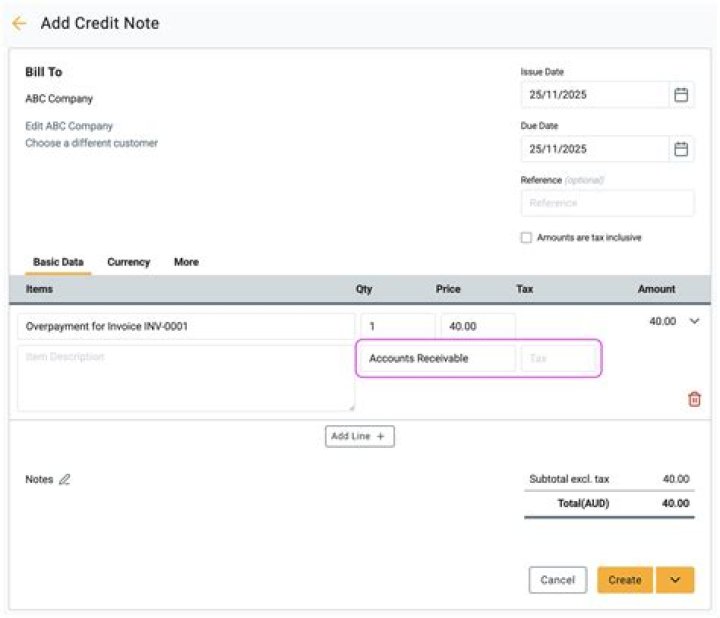Delete the line item with trash icon
The width and height of the screenshot is (720, 618).
[694, 399]
